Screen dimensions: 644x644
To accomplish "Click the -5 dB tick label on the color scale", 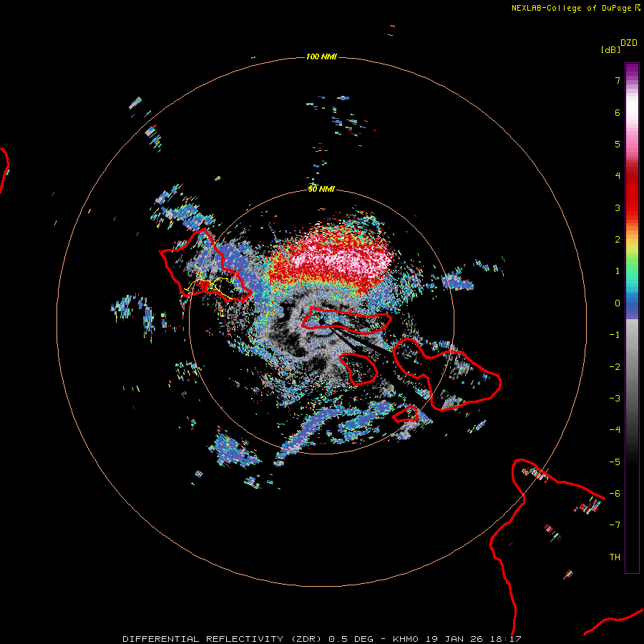I will (x=615, y=462).
